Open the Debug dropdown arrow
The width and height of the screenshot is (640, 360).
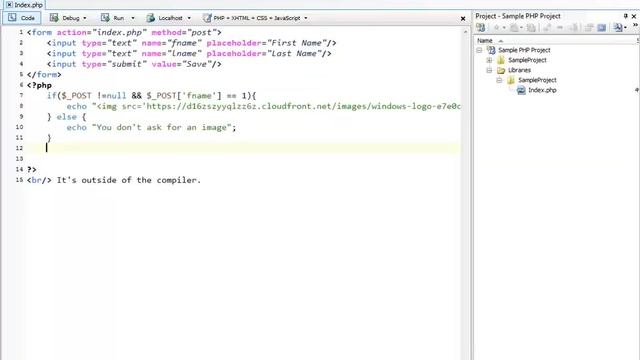85,18
